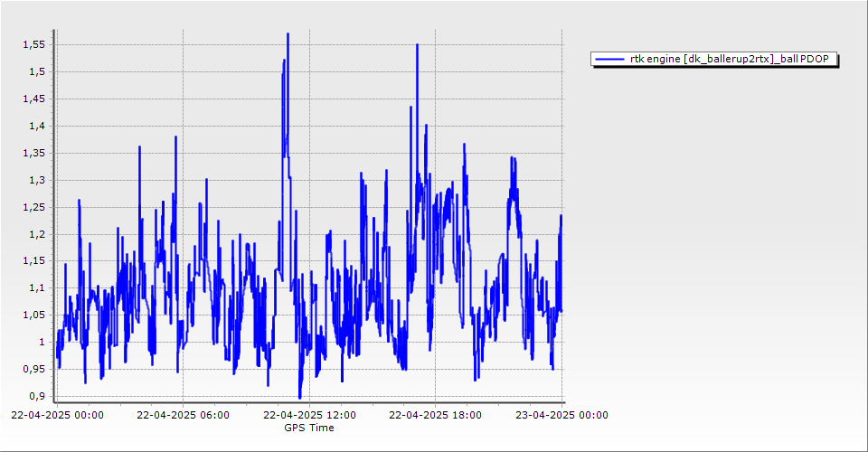Click the GPS Time axis title

[x=309, y=428]
